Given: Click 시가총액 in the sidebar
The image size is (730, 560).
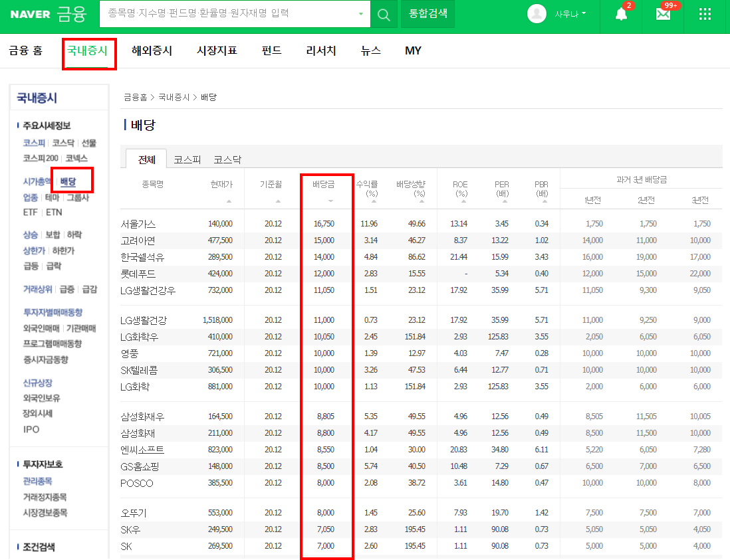Looking at the screenshot, I should click(37, 181).
